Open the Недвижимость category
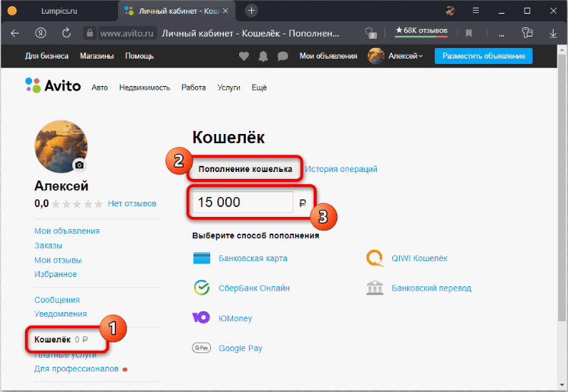 pos(145,88)
